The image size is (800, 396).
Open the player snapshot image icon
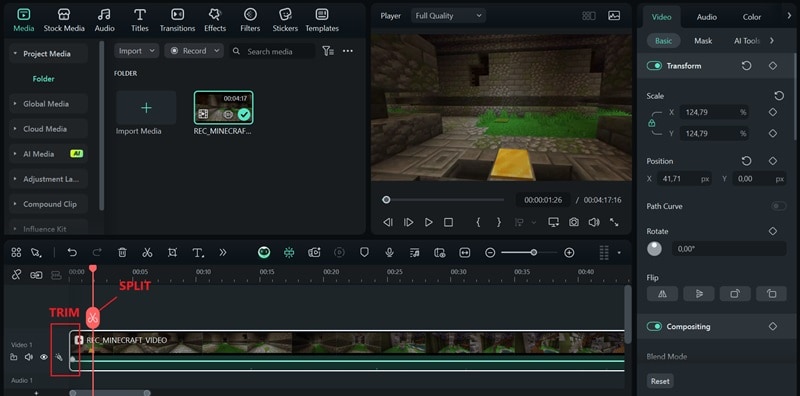(x=614, y=16)
